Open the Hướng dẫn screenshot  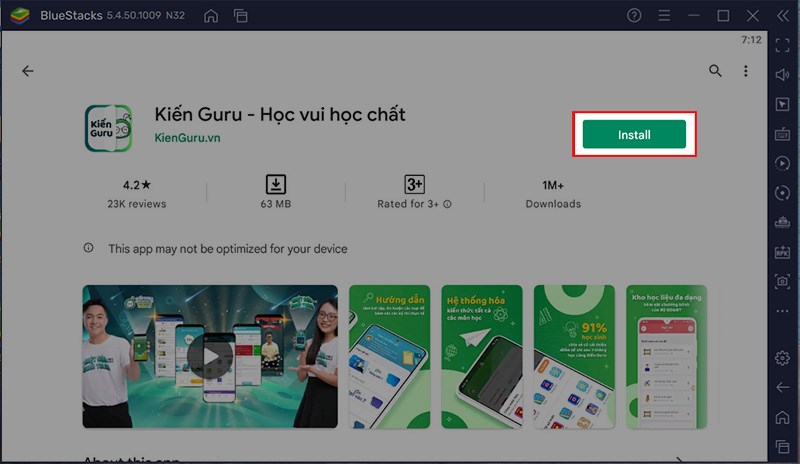[389, 356]
